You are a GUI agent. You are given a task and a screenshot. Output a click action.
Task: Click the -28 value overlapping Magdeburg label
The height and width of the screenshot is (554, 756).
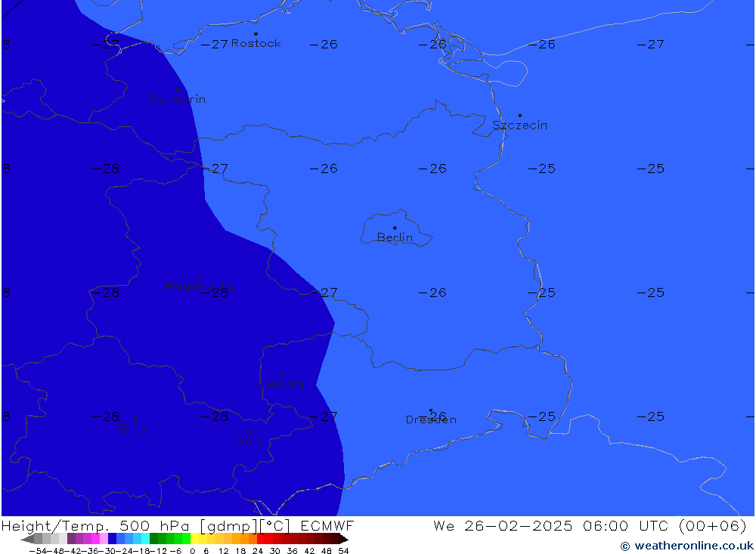[214, 292]
